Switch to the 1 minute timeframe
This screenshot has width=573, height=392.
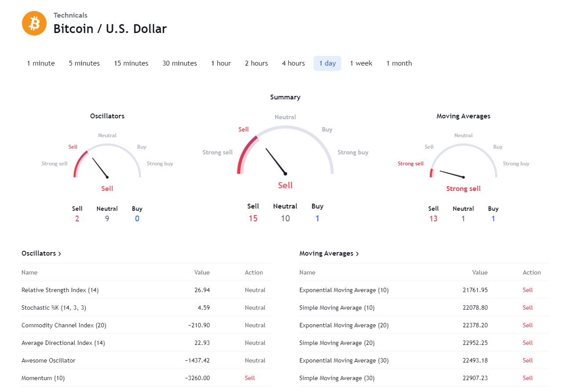tap(40, 63)
